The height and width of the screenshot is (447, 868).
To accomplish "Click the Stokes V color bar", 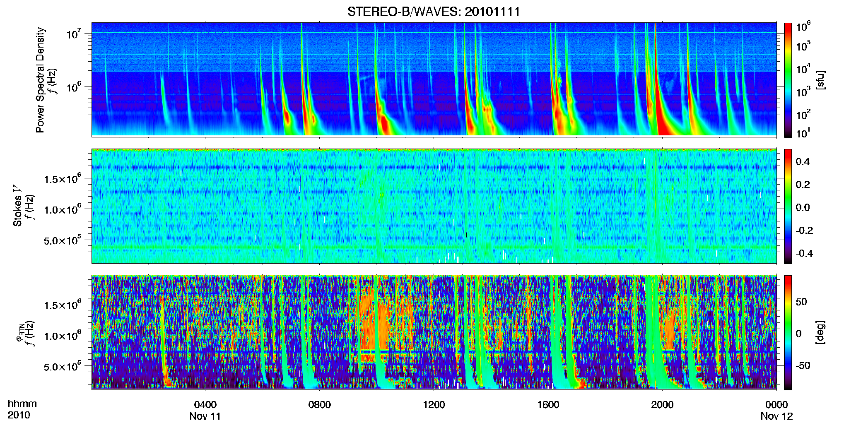I will pos(788,206).
